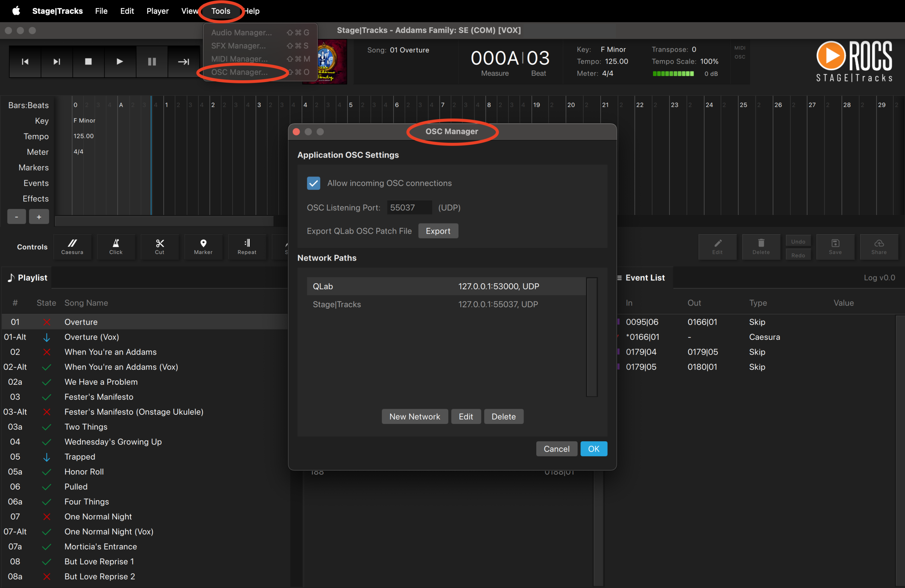
Task: Select the Cut scissors control
Action: tap(160, 246)
